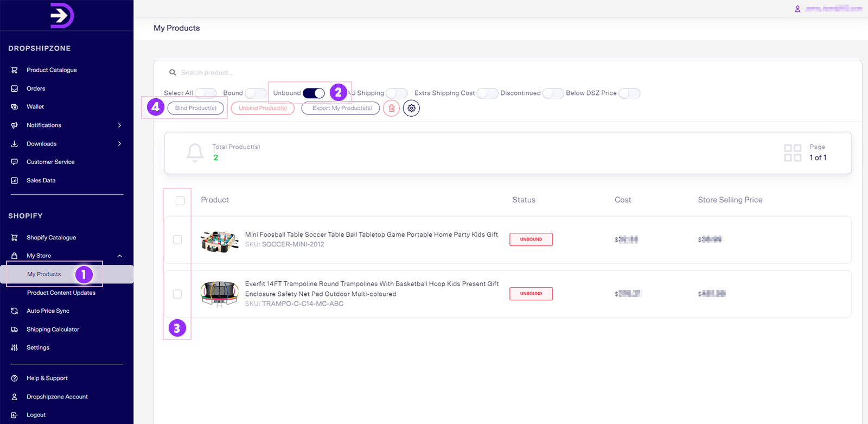Toggle the Below DSZ Price switch
The width and height of the screenshot is (868, 424).
click(x=629, y=93)
